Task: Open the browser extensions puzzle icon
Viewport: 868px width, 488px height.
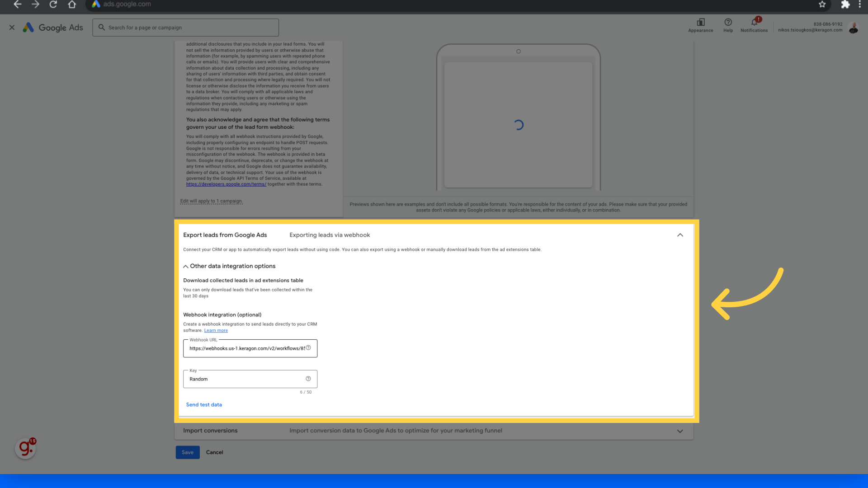Action: coord(845,5)
